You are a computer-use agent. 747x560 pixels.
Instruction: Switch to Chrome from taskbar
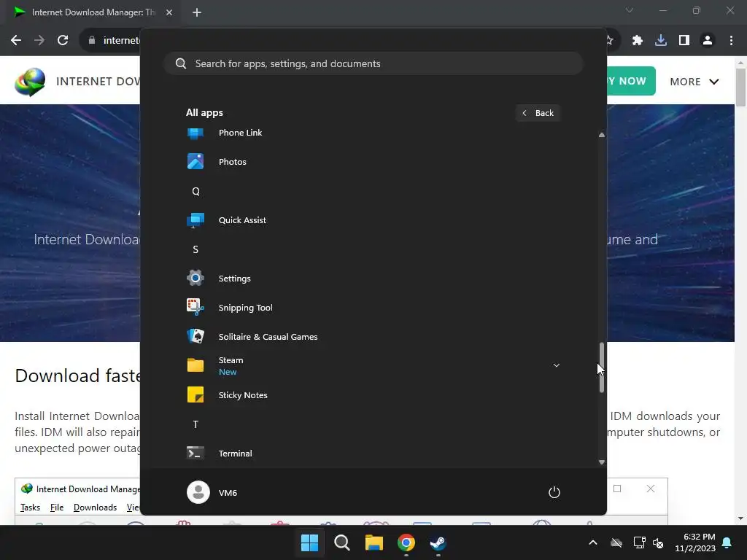point(406,542)
